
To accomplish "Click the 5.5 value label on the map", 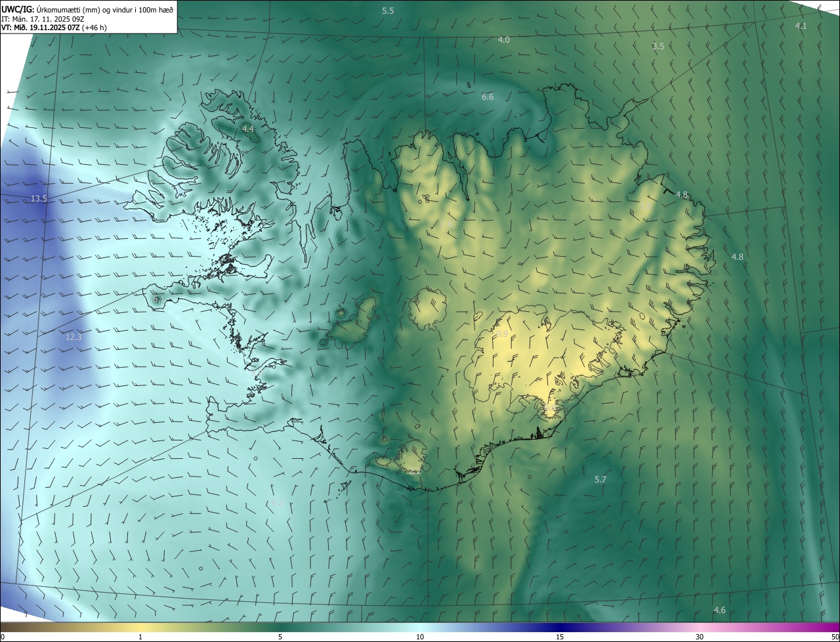I will (388, 11).
